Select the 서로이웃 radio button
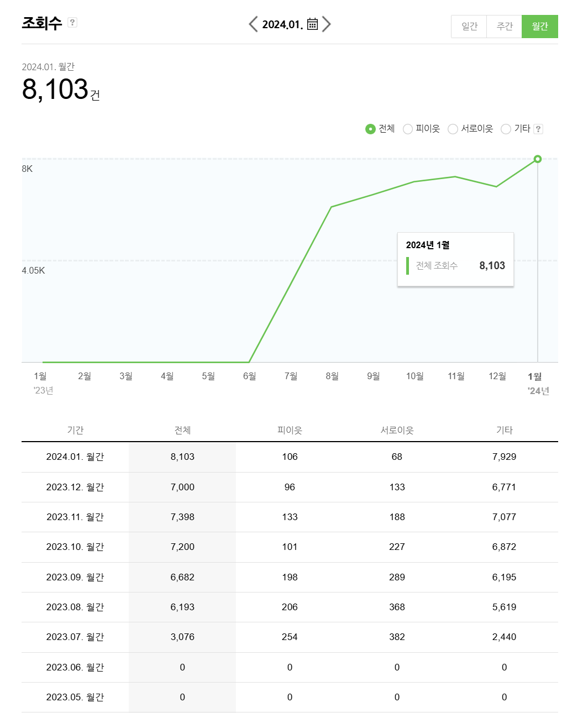The width and height of the screenshot is (588, 713). pos(453,129)
